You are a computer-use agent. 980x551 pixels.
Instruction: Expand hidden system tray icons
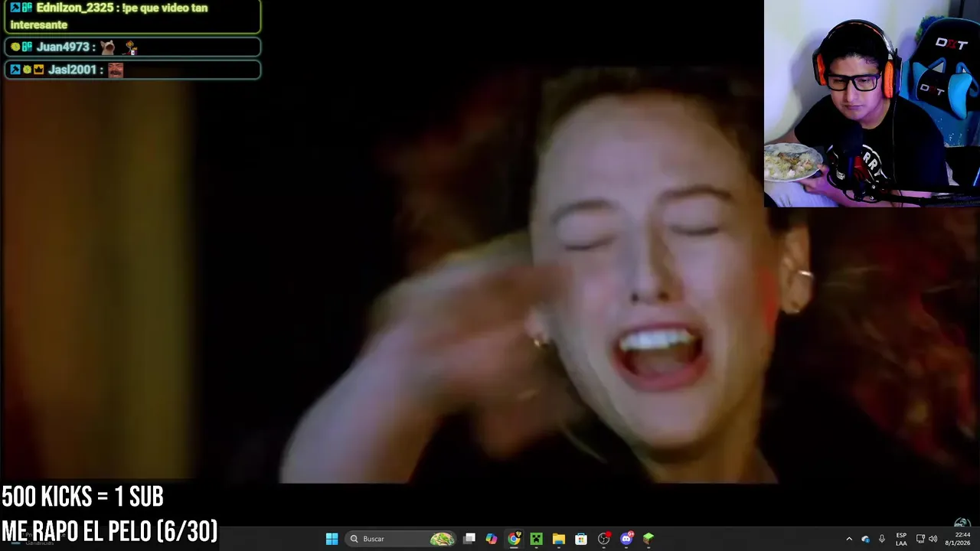(x=848, y=539)
